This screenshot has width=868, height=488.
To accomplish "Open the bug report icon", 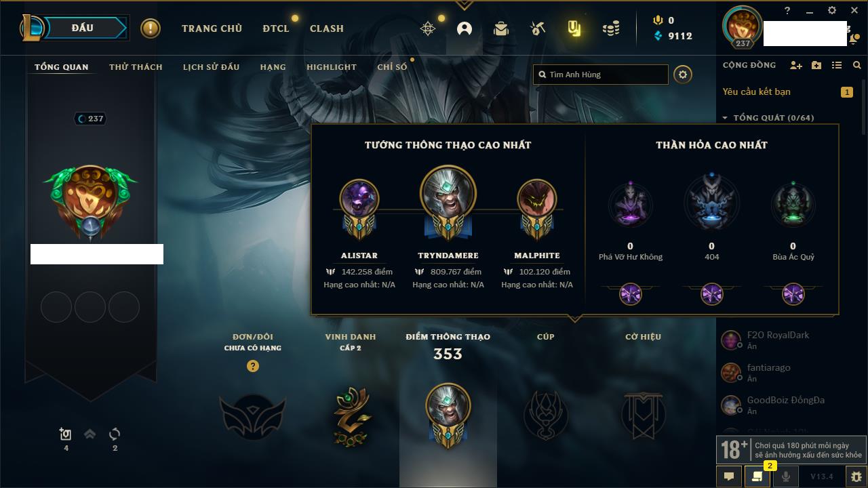I will 856,476.
